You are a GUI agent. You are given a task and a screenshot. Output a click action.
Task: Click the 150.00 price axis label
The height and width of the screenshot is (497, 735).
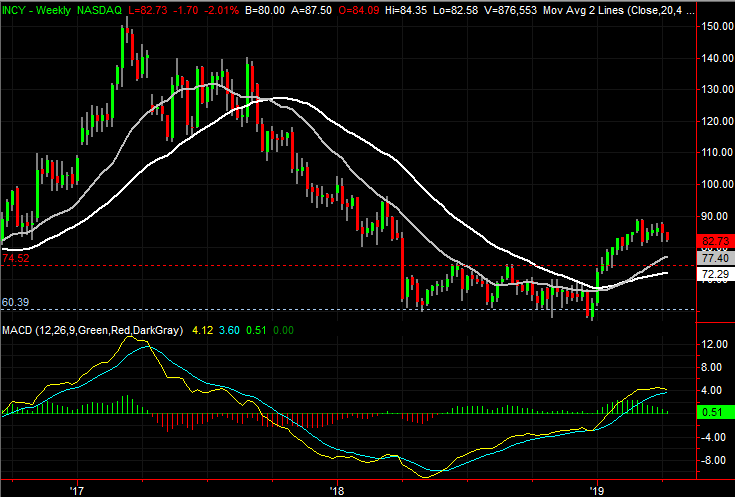point(715,27)
